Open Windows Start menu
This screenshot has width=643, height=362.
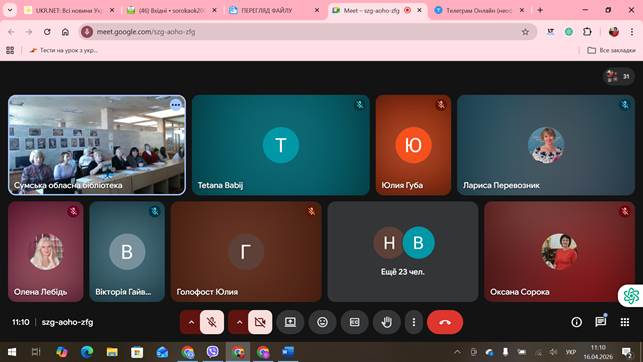point(12,352)
